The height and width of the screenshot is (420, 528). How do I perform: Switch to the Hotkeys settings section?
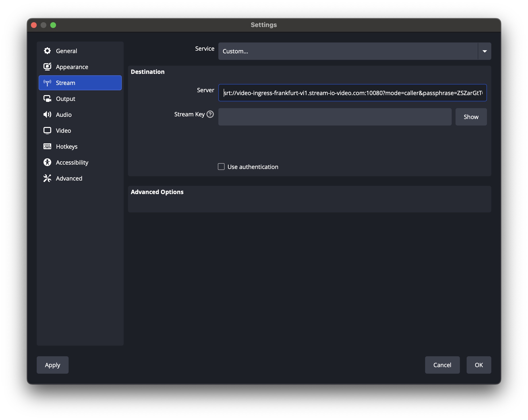pyautogui.click(x=67, y=147)
